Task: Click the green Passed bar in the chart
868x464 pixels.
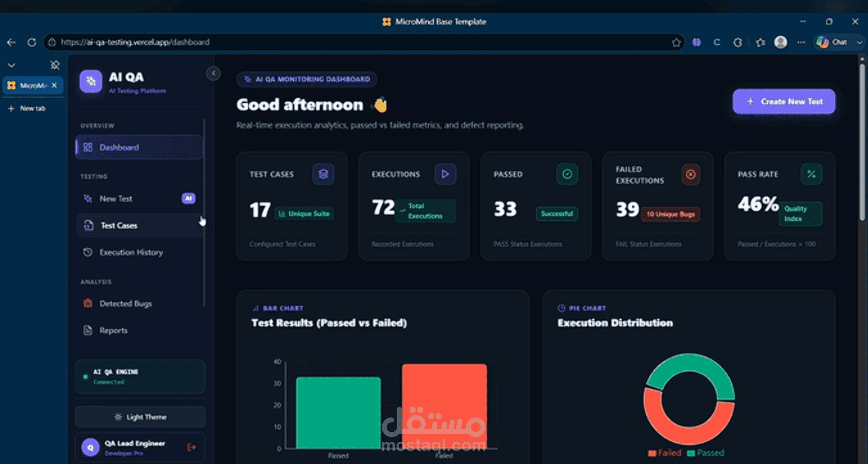Action: pyautogui.click(x=338, y=413)
